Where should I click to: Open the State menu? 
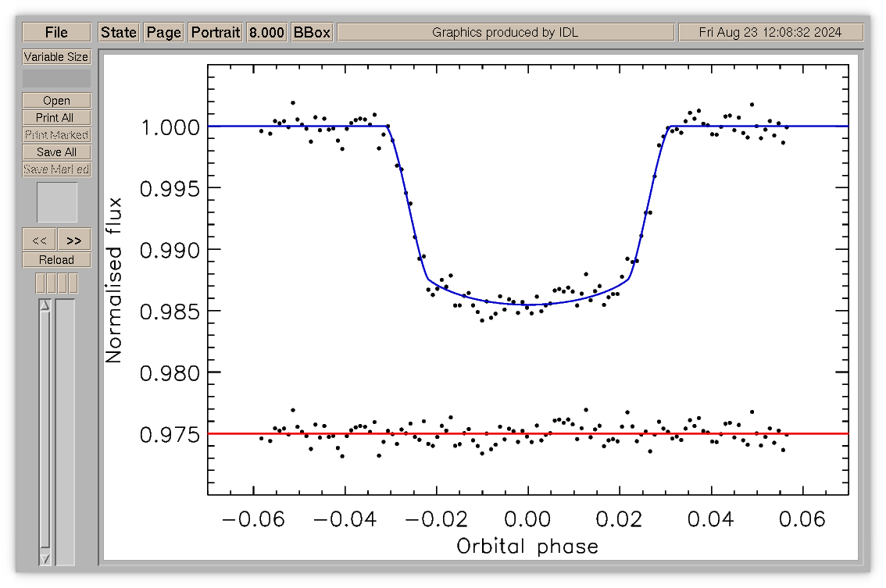pyautogui.click(x=119, y=32)
